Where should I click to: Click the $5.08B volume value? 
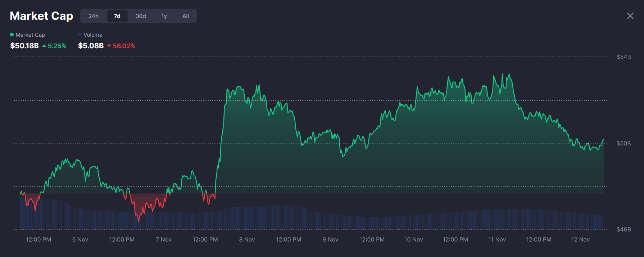click(91, 46)
